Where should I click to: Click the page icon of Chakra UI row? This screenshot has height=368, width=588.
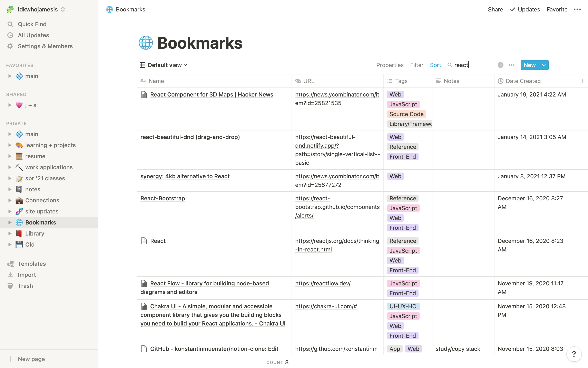tap(144, 306)
